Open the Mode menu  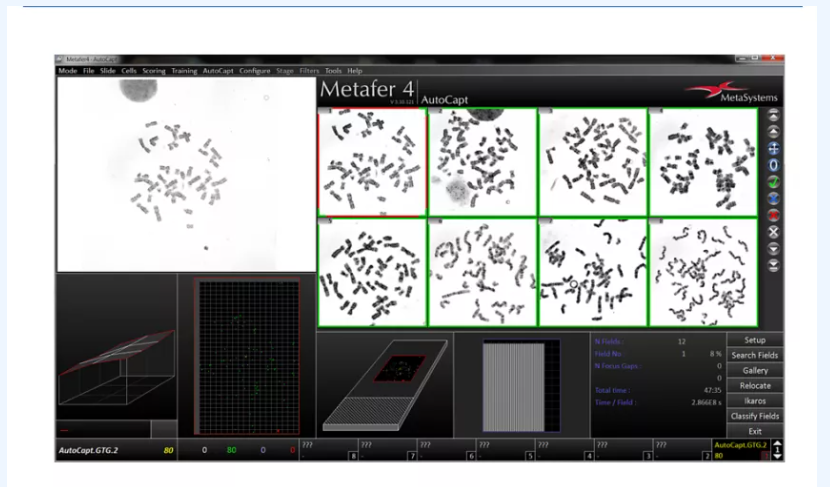[67, 70]
